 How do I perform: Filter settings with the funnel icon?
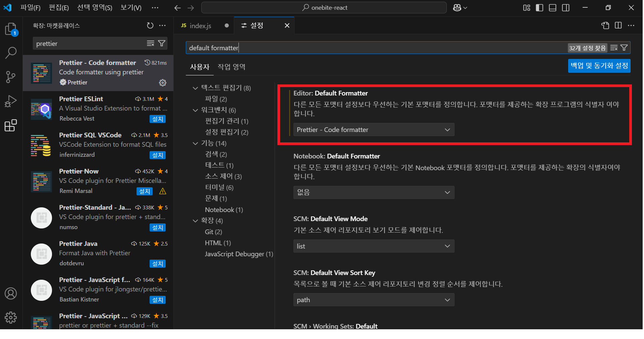pos(624,48)
